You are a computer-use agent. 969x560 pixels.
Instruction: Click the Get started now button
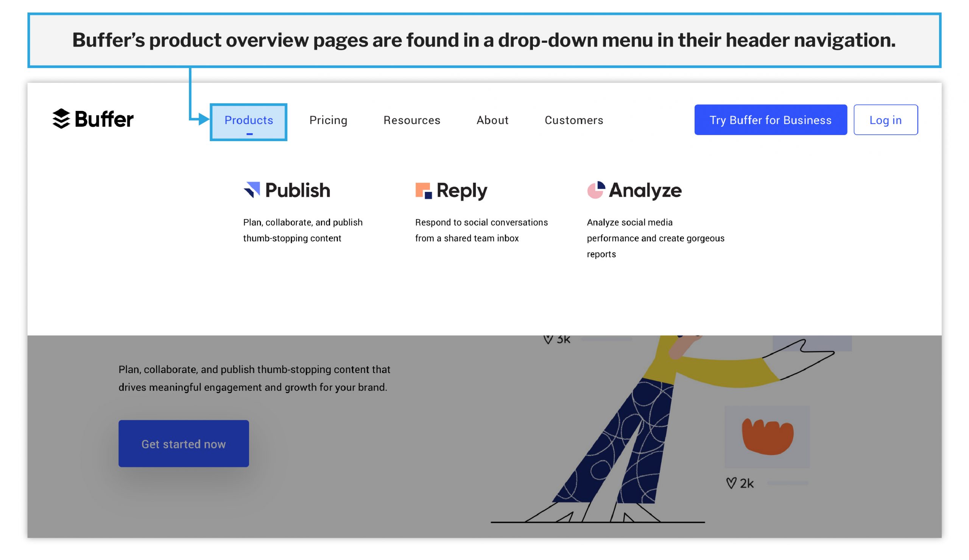(184, 443)
